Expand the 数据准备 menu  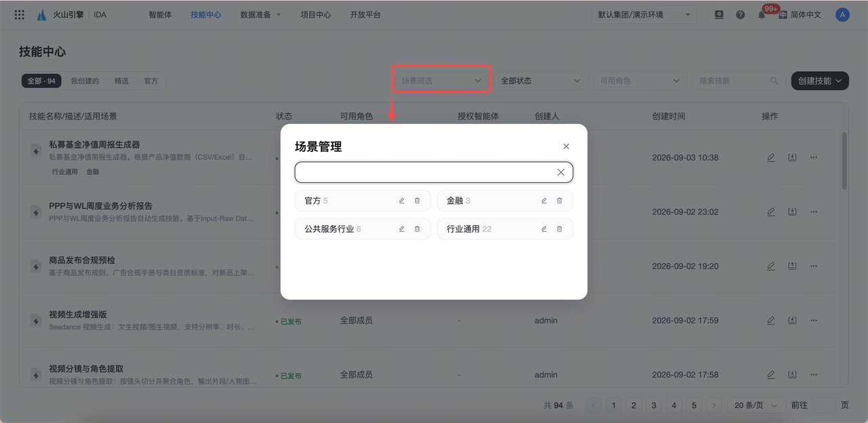260,14
